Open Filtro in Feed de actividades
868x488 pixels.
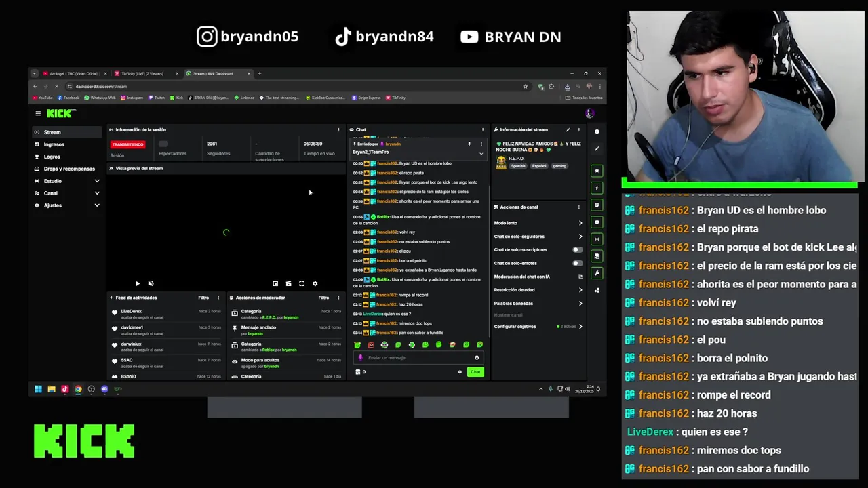(x=203, y=298)
